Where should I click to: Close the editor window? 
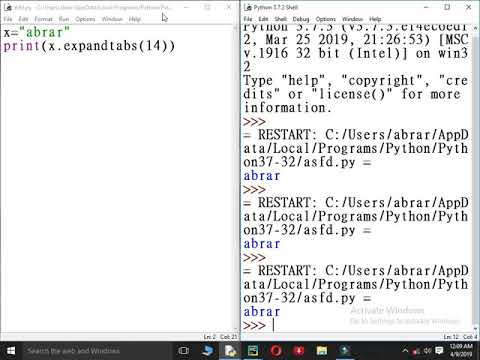229,7
